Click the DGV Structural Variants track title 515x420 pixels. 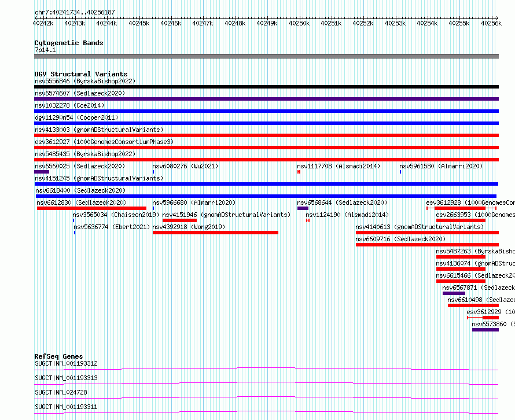click(81, 74)
